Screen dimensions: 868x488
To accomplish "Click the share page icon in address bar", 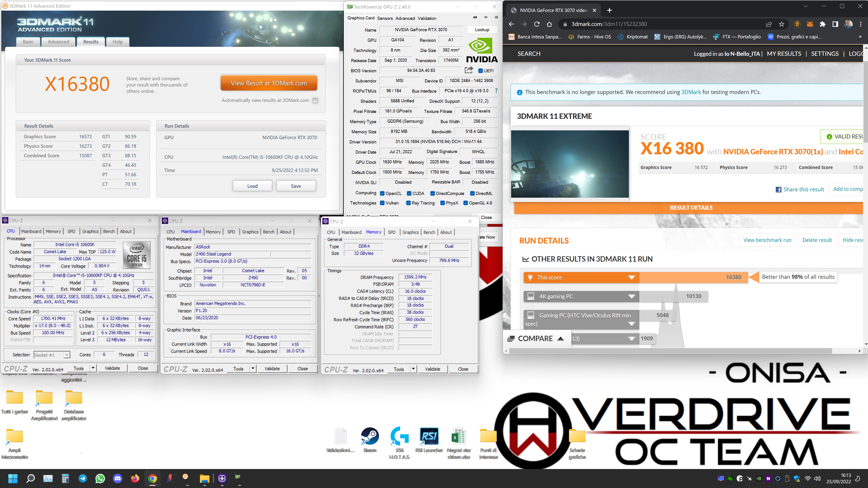I will 769,24.
